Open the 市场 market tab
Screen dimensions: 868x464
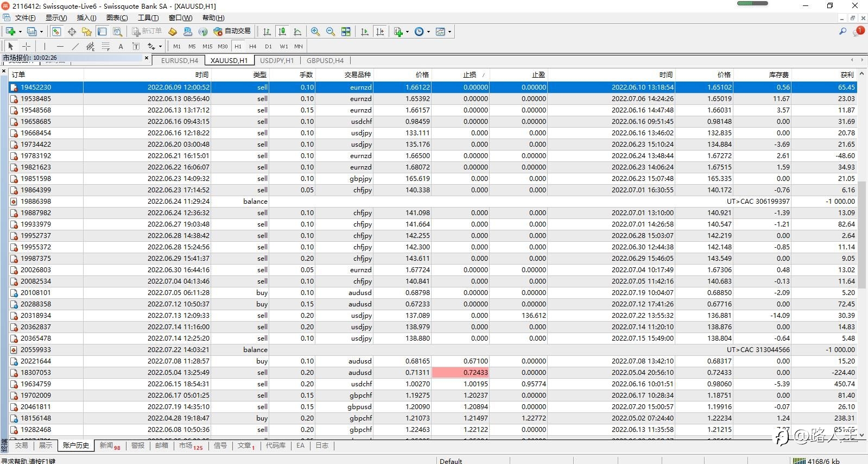pyautogui.click(x=191, y=445)
